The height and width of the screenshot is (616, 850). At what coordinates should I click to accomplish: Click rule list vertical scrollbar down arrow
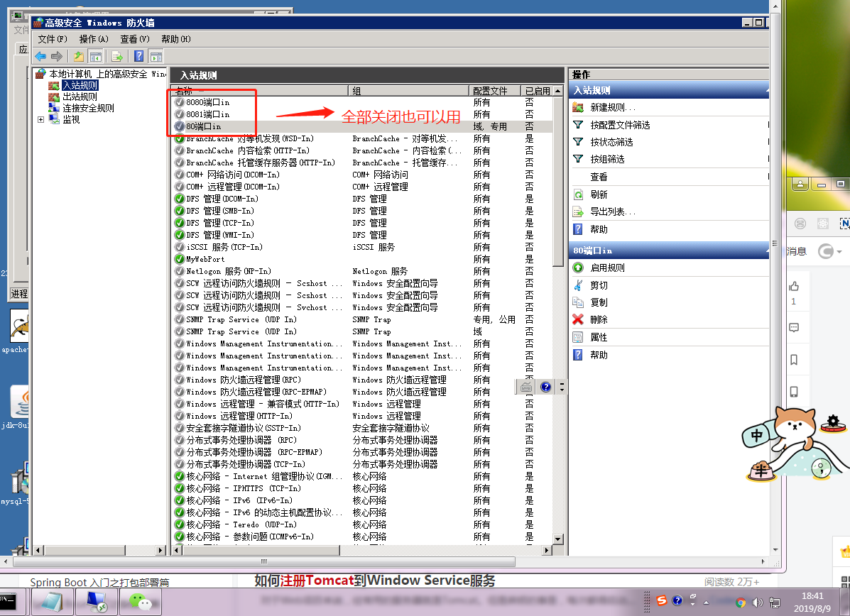pyautogui.click(x=558, y=539)
